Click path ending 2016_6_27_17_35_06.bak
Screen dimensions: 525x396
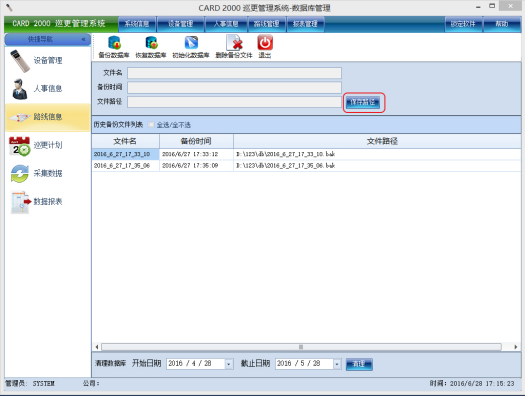tap(286, 166)
